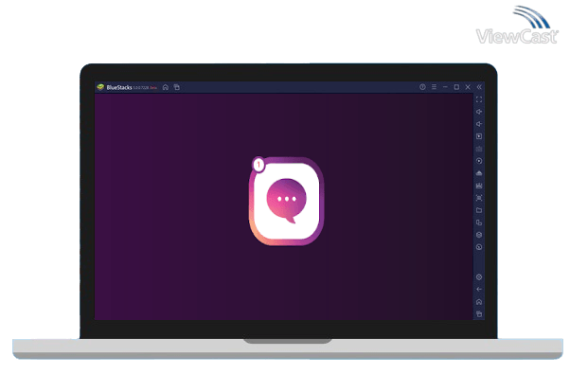This screenshot has width=570, height=392.
Task: Take a screenshot with the bracket-frame icon
Action: coord(479,198)
